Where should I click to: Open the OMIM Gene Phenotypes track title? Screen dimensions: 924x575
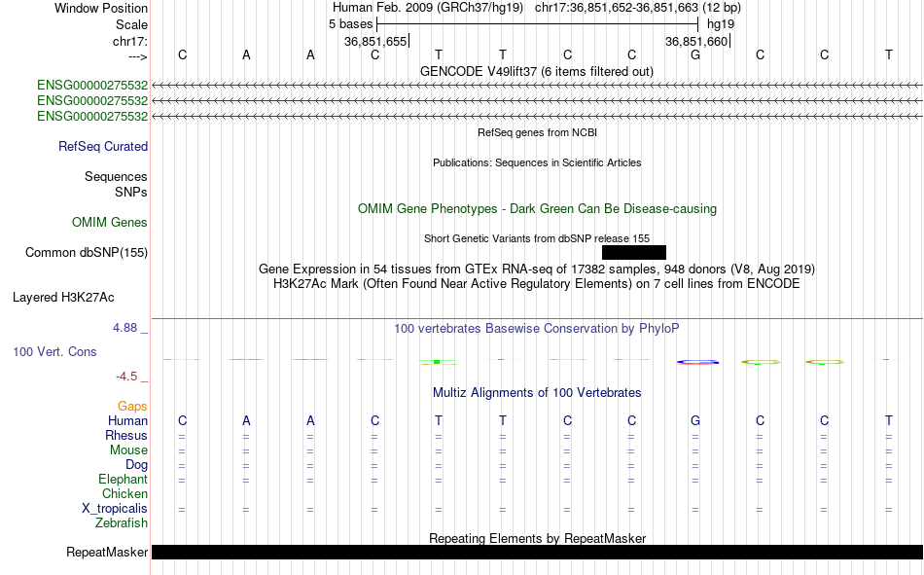[x=537, y=209]
